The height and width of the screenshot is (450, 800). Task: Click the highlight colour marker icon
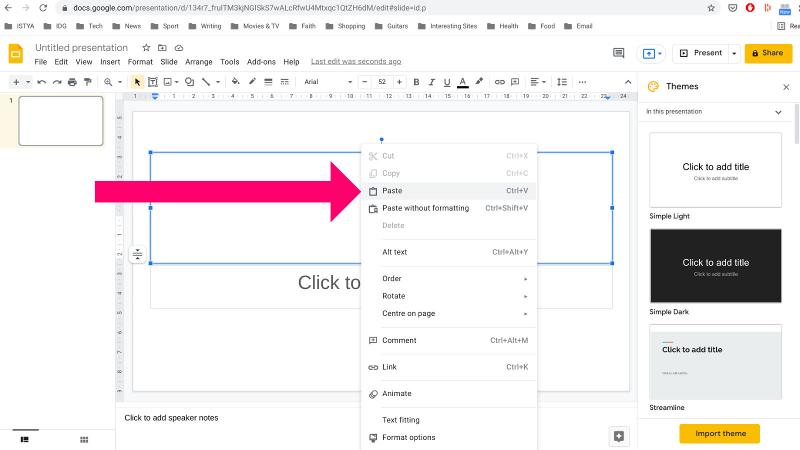pyautogui.click(x=479, y=82)
